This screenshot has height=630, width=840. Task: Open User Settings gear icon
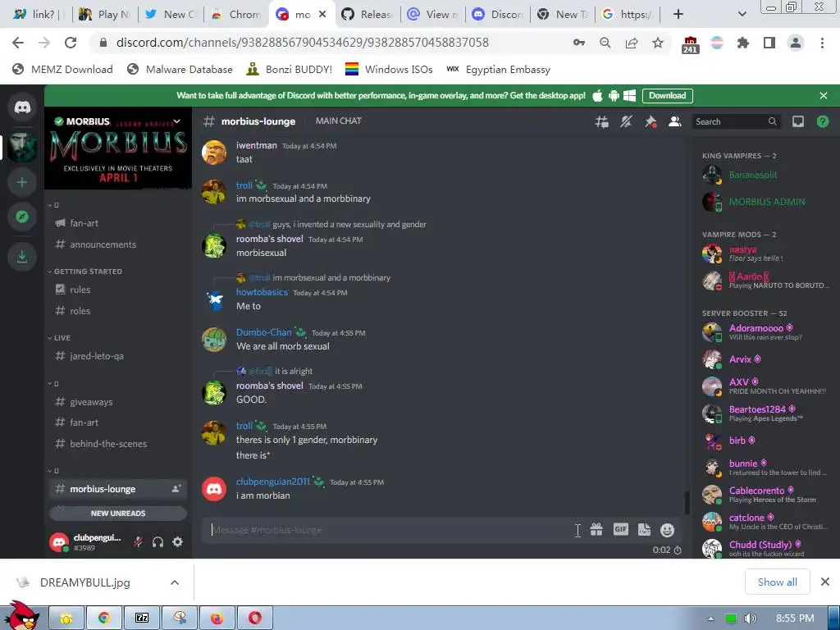pyautogui.click(x=177, y=542)
